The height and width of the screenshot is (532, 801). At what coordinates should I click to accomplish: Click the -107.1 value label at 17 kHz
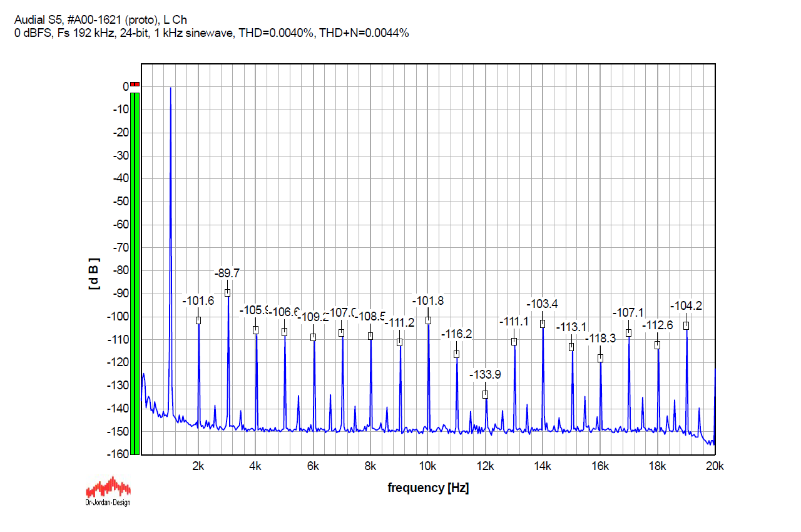(628, 312)
